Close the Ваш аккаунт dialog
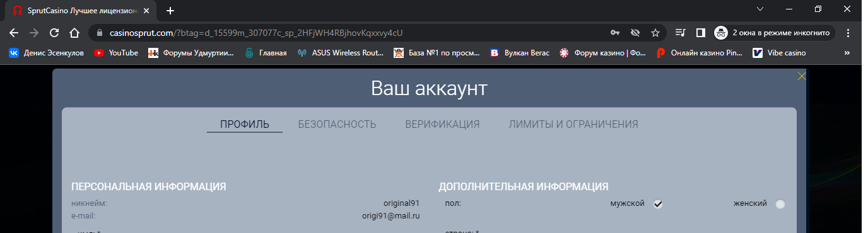The image size is (868, 233). [x=802, y=76]
